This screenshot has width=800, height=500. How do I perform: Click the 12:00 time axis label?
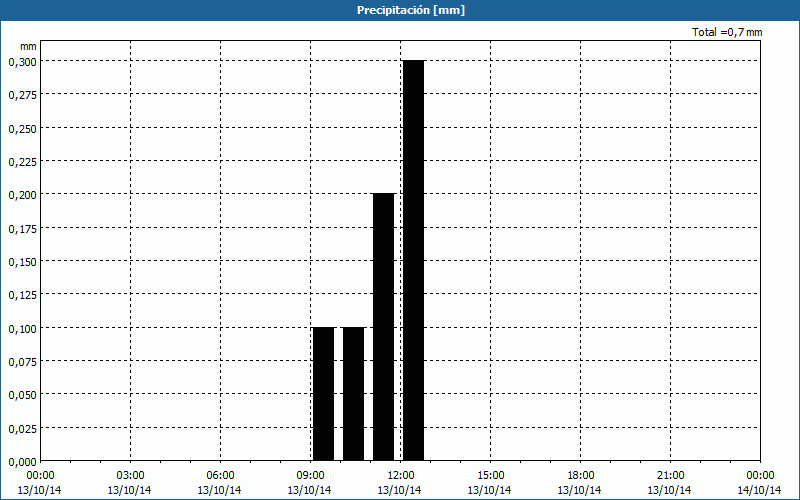(400, 476)
